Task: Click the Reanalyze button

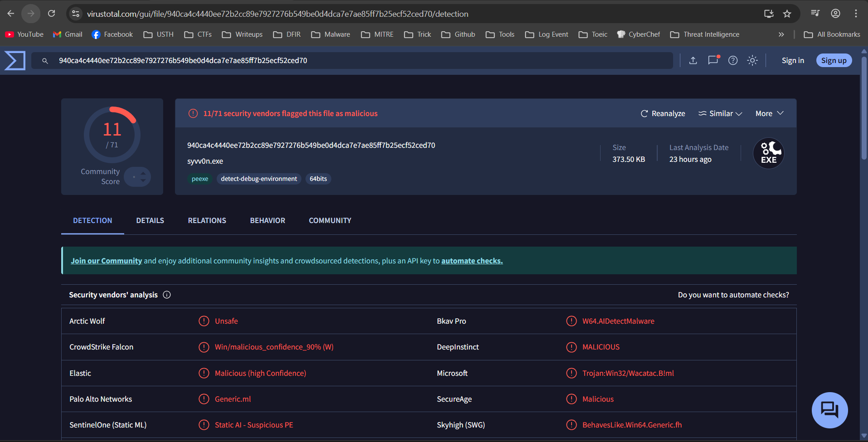Action: point(663,114)
